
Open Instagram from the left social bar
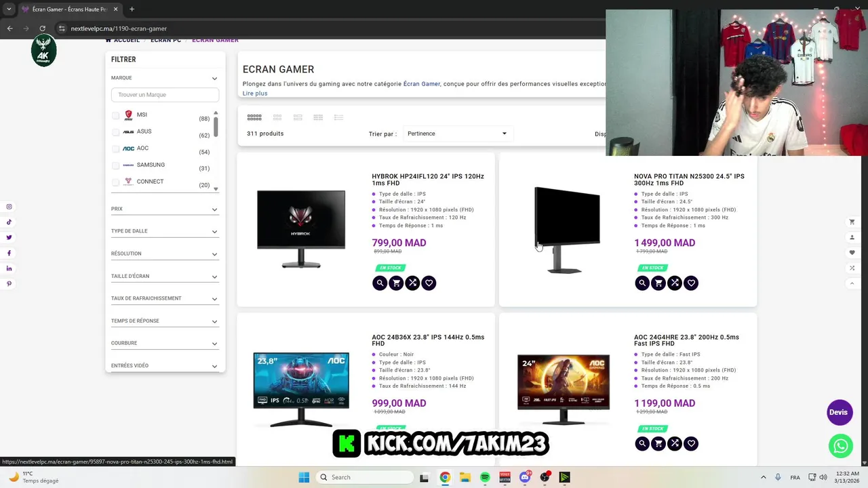tap(9, 207)
